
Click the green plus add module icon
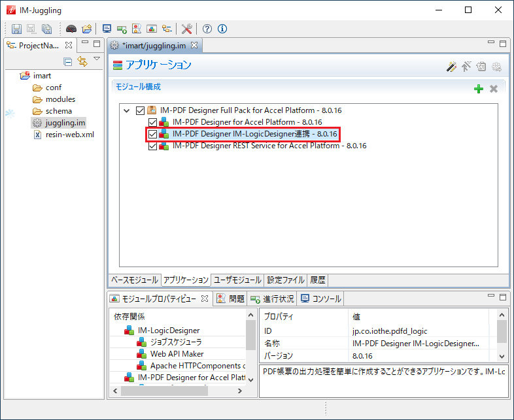click(x=479, y=89)
